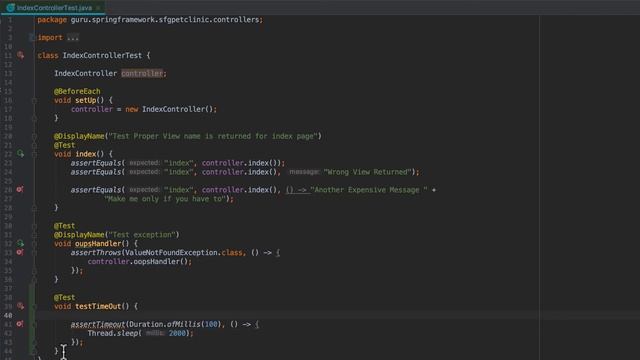The width and height of the screenshot is (640, 360).
Task: Click the Java class icon on the editor tab
Action: point(10,8)
